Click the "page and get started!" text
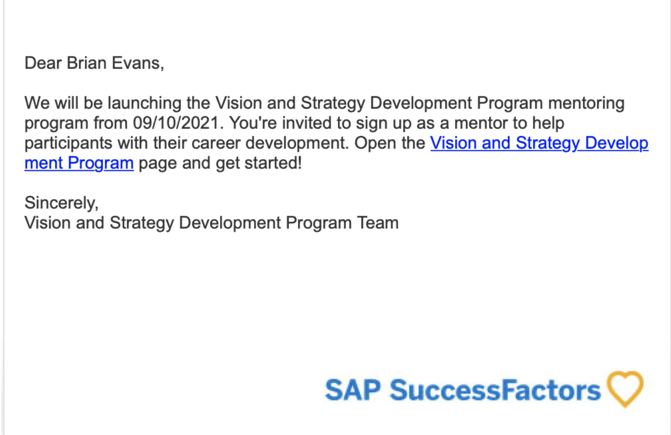Image resolution: width=671 pixels, height=435 pixels. pos(220,163)
